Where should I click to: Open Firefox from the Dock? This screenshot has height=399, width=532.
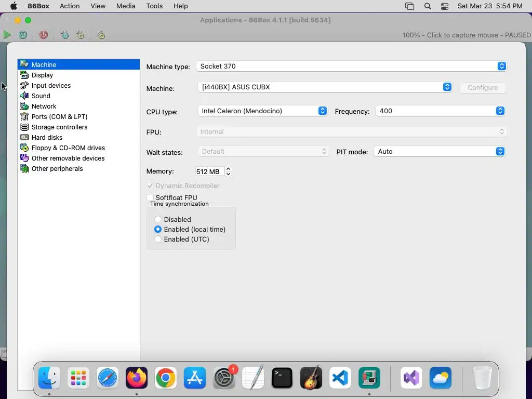[137, 378]
